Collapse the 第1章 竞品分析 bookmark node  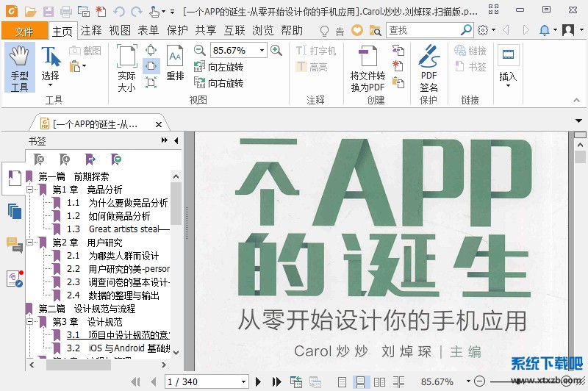[x=31, y=190]
